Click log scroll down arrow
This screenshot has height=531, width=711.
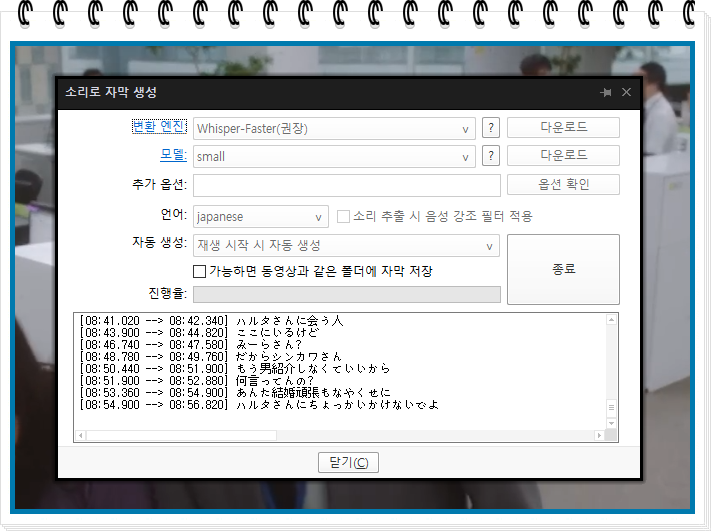click(x=611, y=424)
